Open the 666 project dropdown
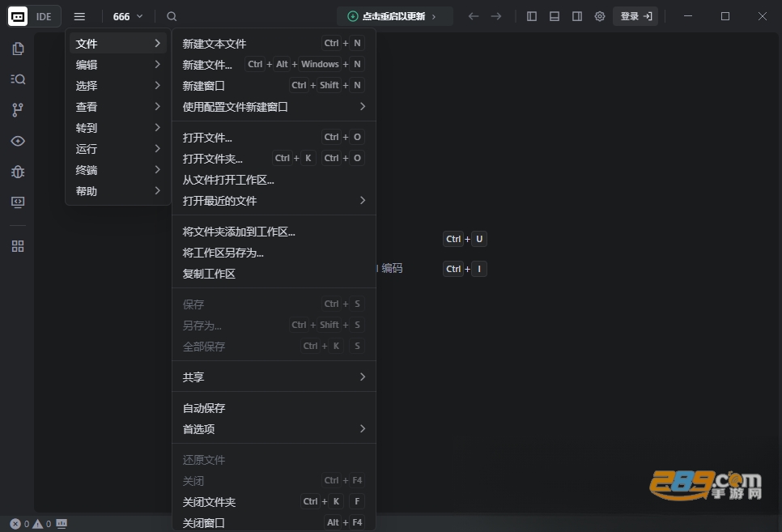 128,16
